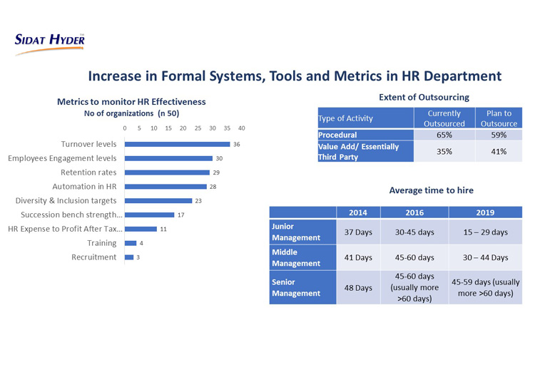Click the 'Retention rates' label
Viewport: 535px width, 392px height.
[x=88, y=172]
